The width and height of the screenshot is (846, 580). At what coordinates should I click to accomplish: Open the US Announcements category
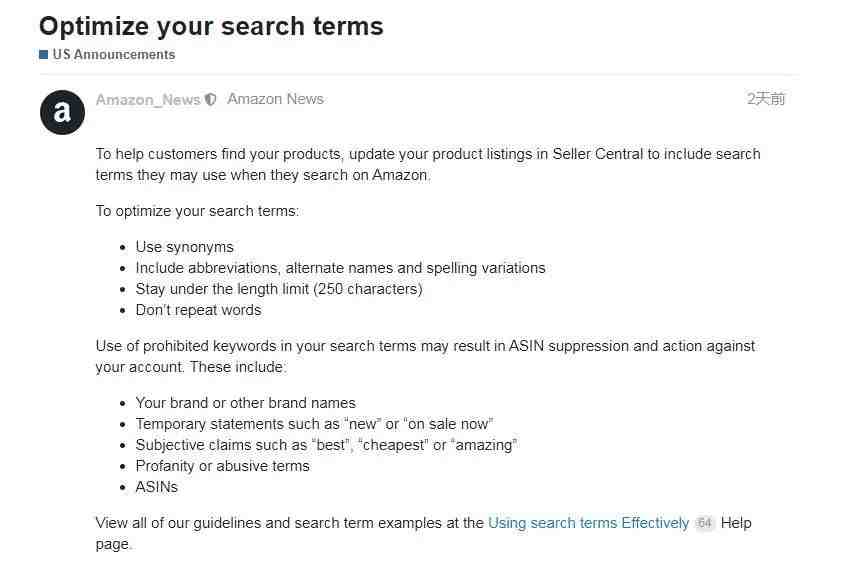(113, 54)
